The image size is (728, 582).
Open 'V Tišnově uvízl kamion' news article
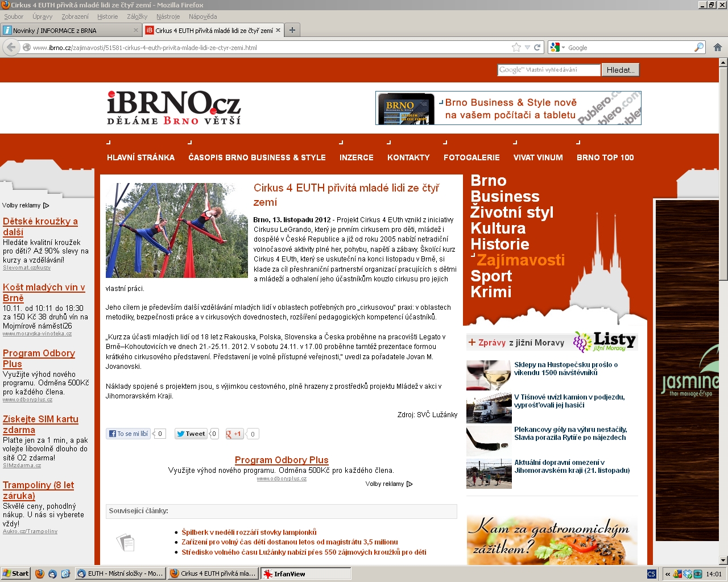coord(569,401)
